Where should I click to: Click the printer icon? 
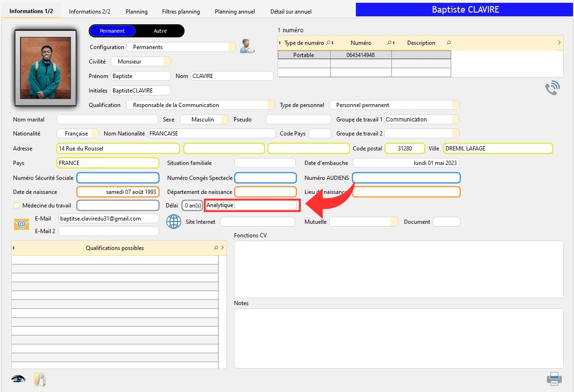(554, 378)
